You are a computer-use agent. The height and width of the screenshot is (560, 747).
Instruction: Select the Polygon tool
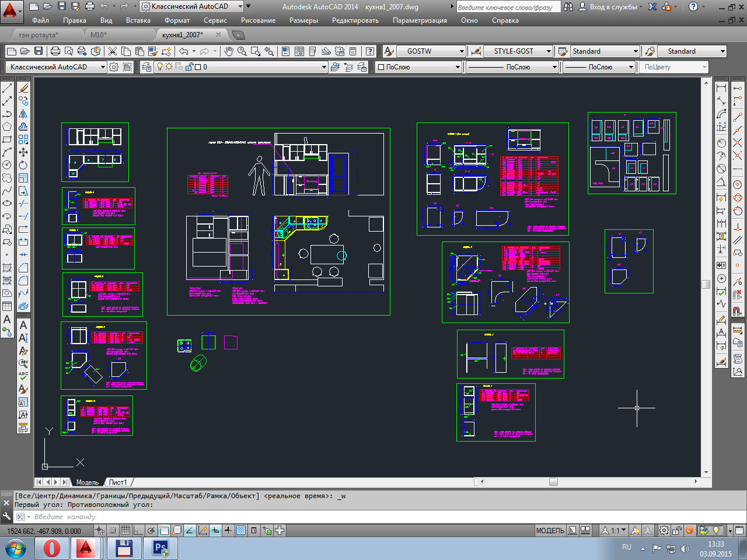click(x=7, y=125)
